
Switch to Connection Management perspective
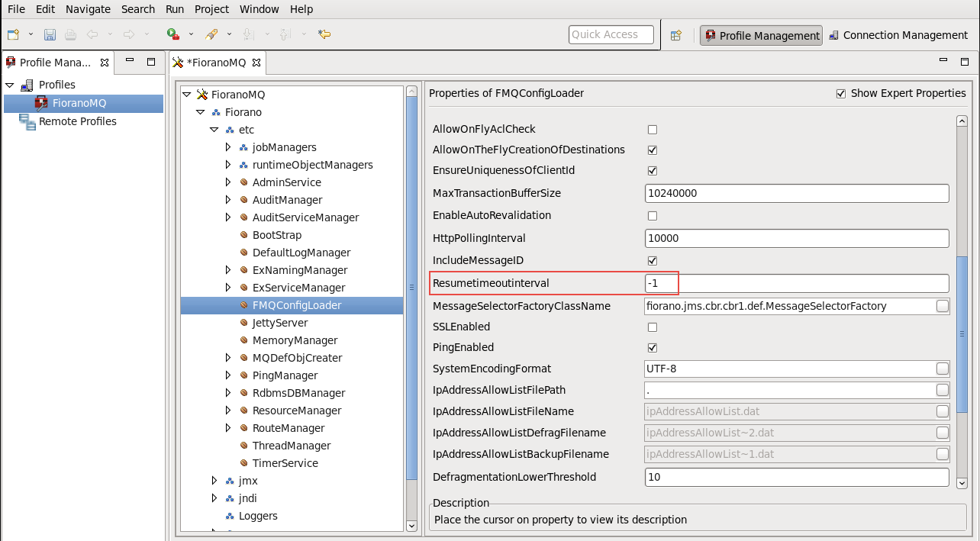pos(898,35)
